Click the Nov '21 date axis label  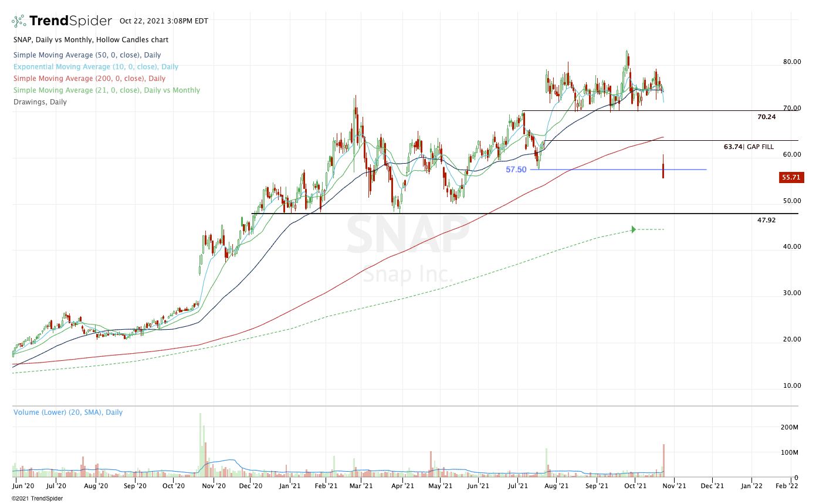(x=674, y=485)
